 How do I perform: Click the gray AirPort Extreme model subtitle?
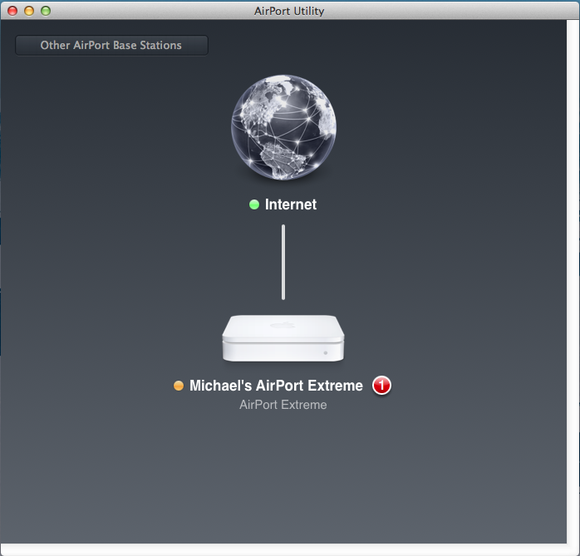(x=283, y=405)
